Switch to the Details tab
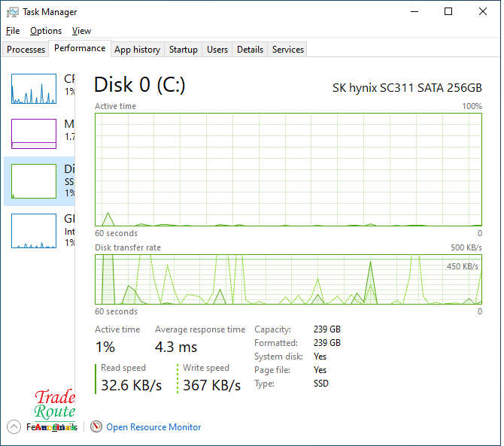 click(x=250, y=50)
